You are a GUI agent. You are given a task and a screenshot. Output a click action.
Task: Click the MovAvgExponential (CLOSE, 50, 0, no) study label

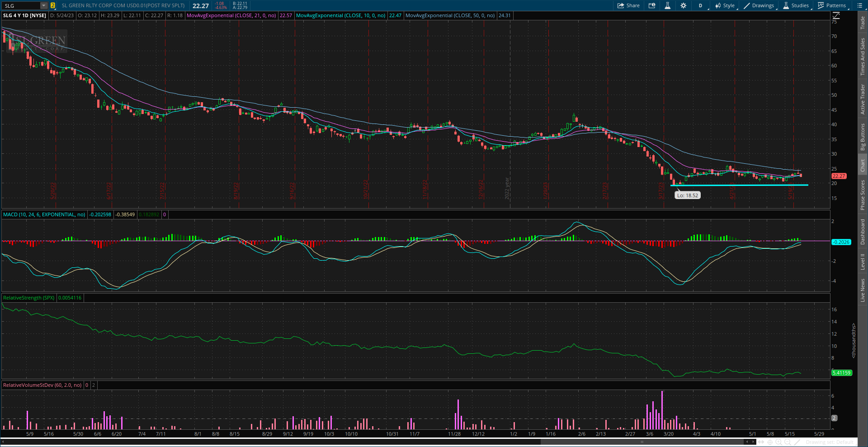[x=450, y=15]
